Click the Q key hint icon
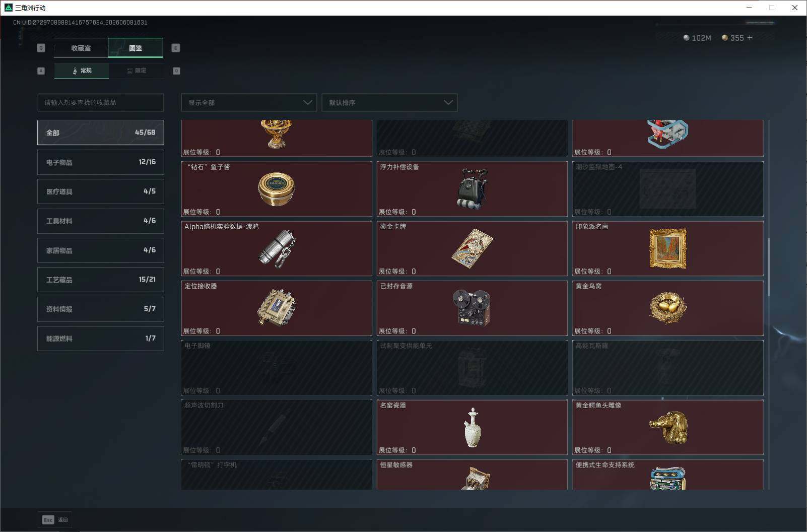The width and height of the screenshot is (807, 532). click(41, 48)
